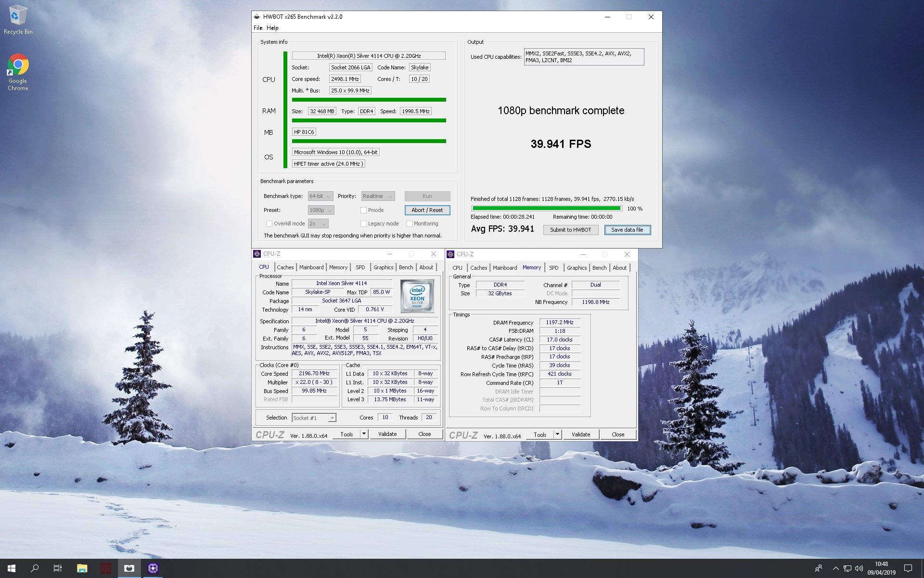Click Validate in left CPU-Z window

point(387,434)
